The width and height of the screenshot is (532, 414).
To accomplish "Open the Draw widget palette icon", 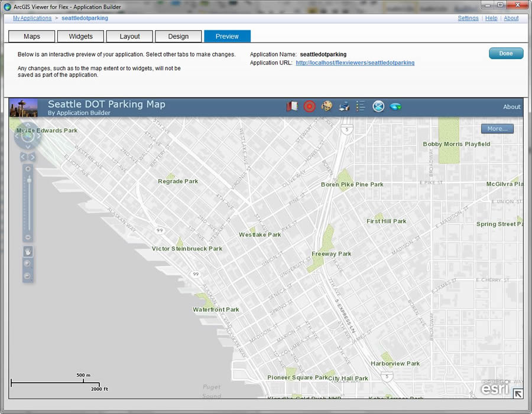I will (x=326, y=106).
